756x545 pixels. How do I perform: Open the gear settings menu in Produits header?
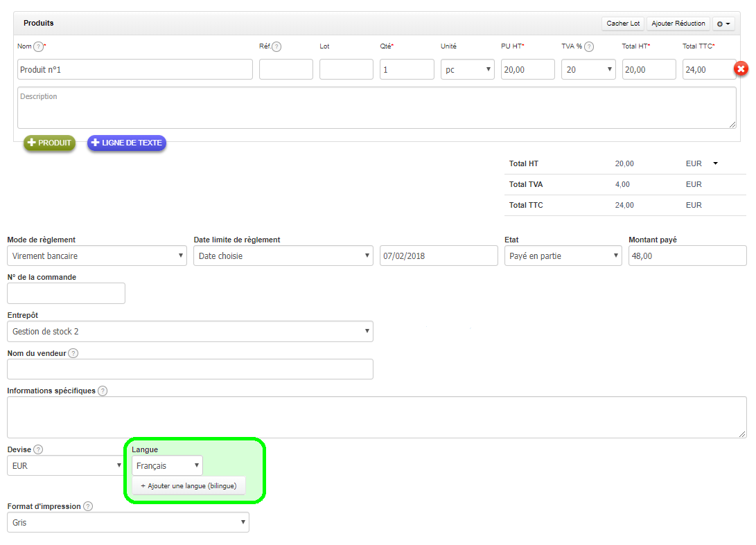coord(723,24)
